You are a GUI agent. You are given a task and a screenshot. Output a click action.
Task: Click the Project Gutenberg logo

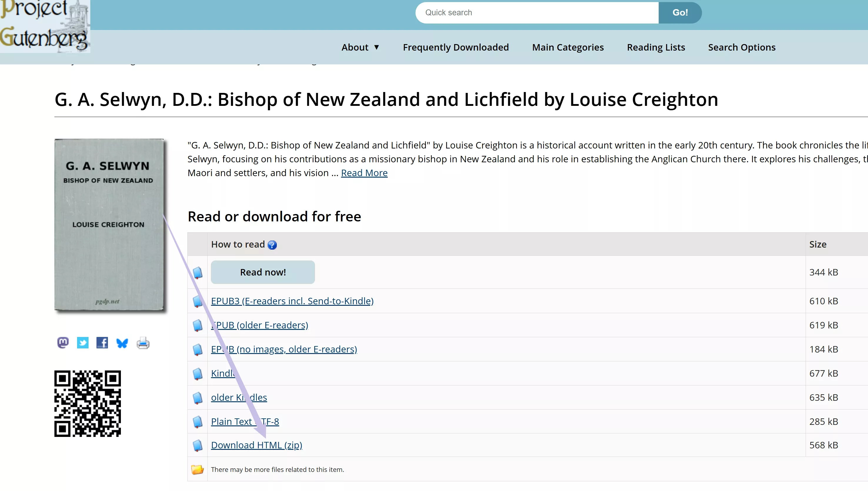click(x=45, y=26)
